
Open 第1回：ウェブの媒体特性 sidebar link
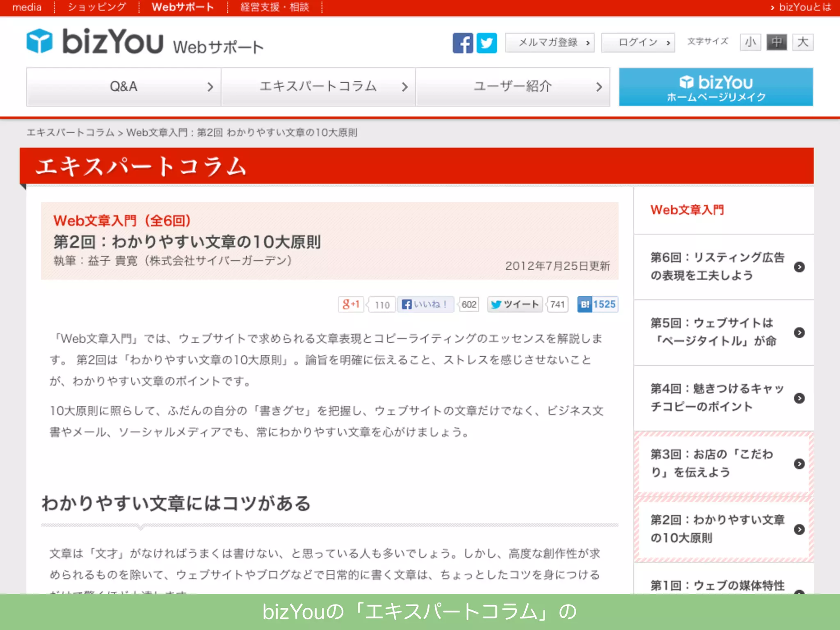tap(724, 579)
